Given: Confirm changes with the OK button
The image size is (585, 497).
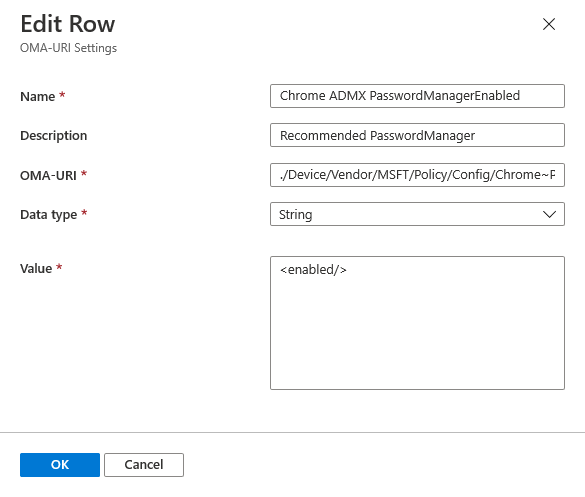Looking at the screenshot, I should point(60,465).
